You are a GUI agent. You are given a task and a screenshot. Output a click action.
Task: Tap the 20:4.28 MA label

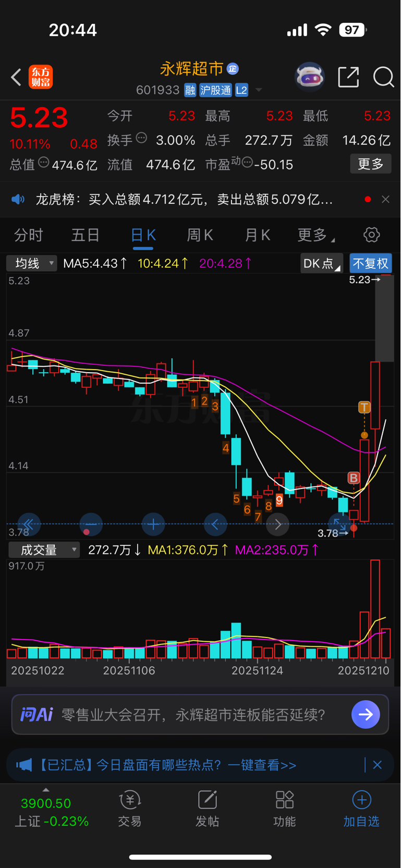click(x=226, y=263)
